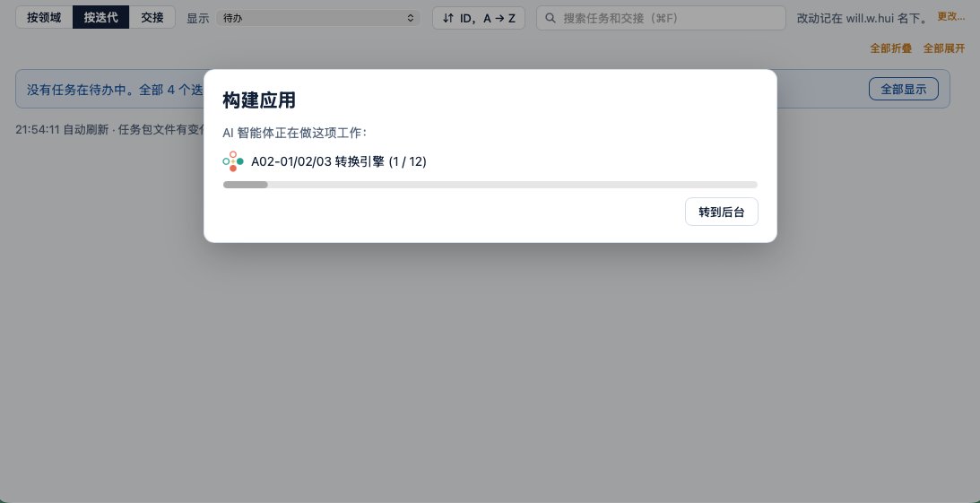Image resolution: width=980 pixels, height=503 pixels.
Task: Click the ID A→Z sort button
Action: point(479,18)
